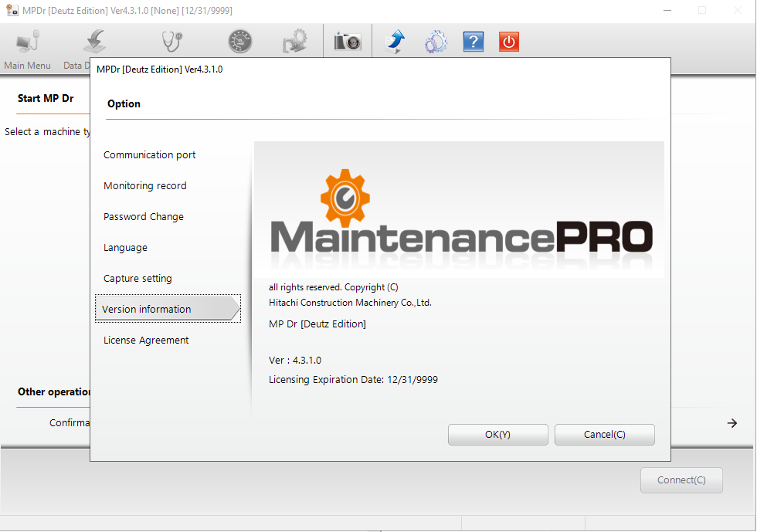Click the red power exit icon
Viewport: 757px width, 532px height.
pos(508,40)
